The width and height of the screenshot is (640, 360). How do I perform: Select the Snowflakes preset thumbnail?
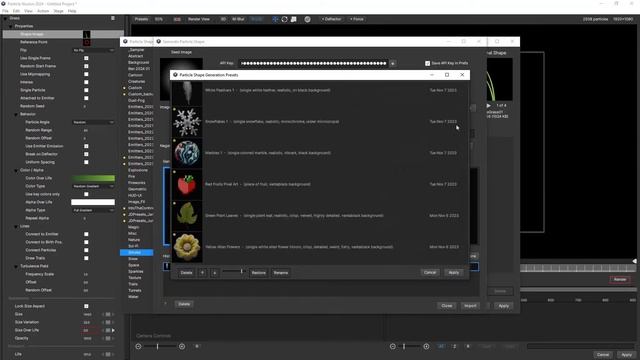tap(187, 122)
